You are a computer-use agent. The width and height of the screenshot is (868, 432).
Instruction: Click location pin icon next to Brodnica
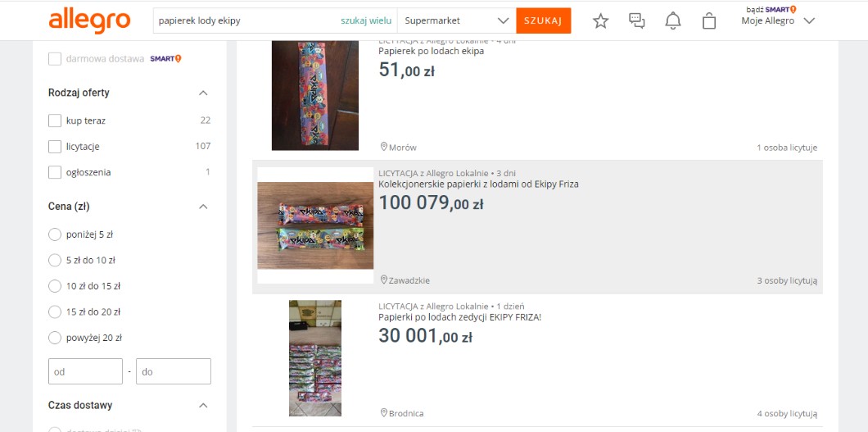click(383, 412)
